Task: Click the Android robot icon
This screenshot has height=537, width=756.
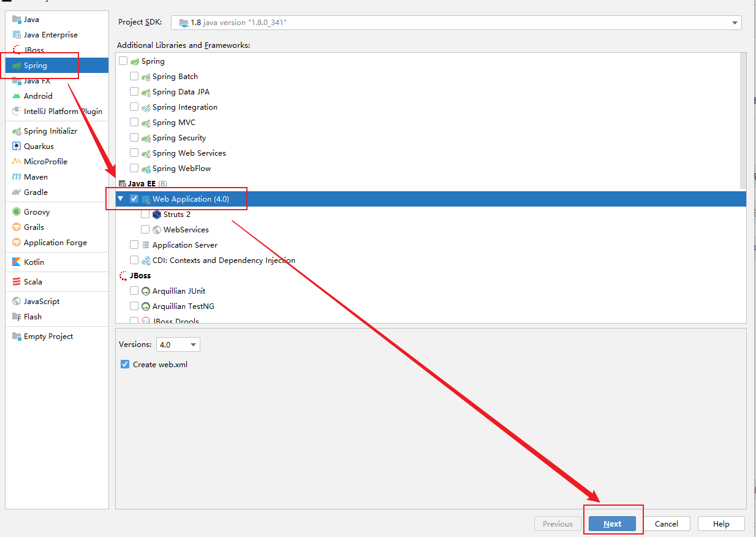Action: tap(17, 96)
